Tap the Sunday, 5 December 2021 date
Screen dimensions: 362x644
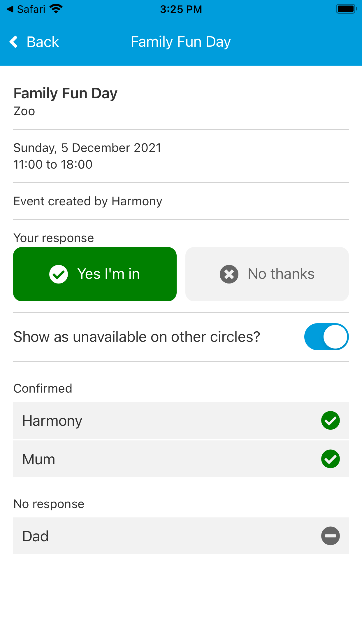[x=87, y=148]
